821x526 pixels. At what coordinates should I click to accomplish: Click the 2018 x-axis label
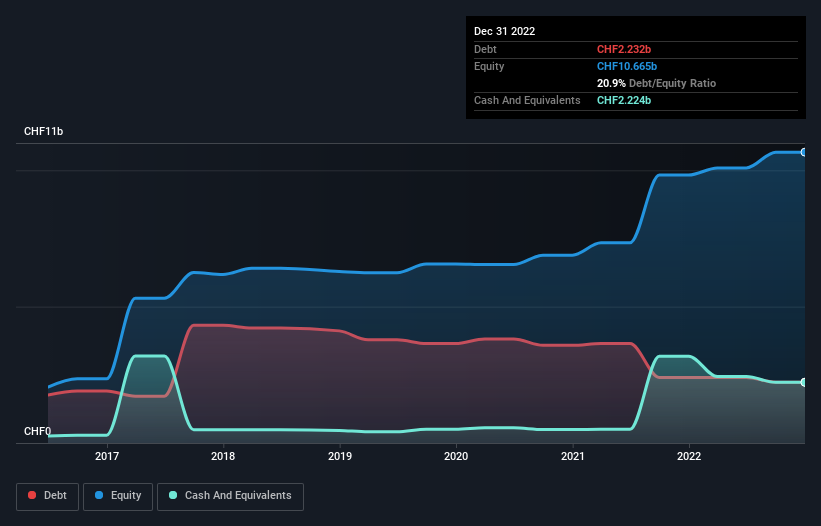pyautogui.click(x=223, y=456)
